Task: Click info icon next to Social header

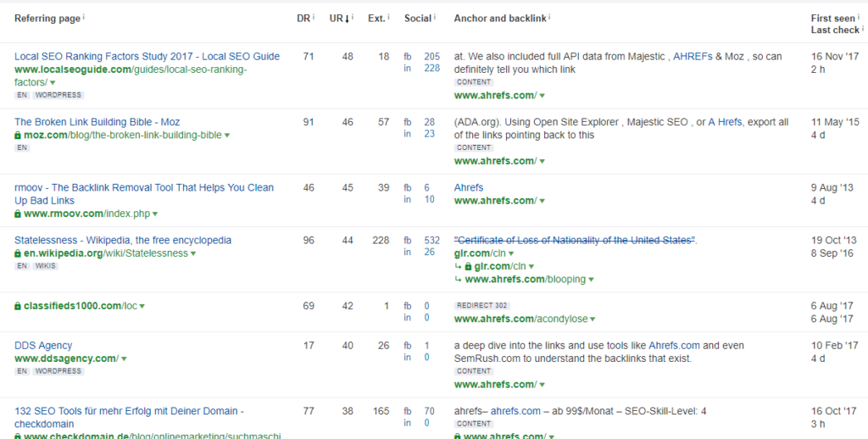Action: 435,17
